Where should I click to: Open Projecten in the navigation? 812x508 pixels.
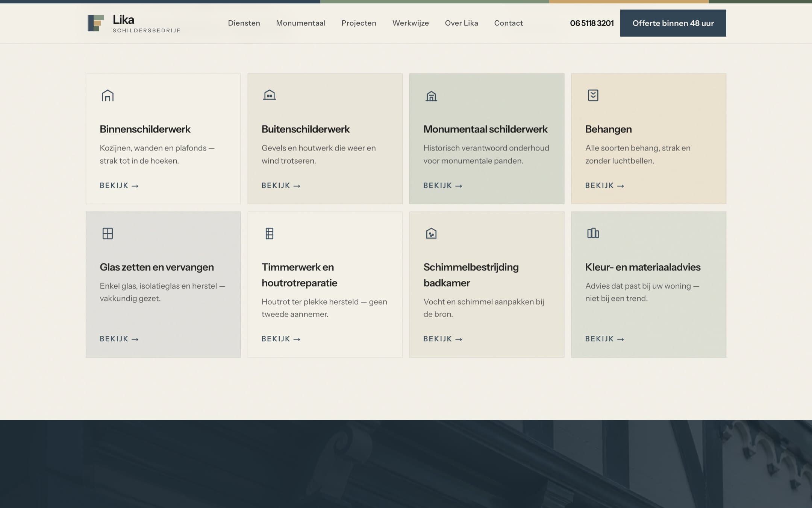[x=359, y=23]
